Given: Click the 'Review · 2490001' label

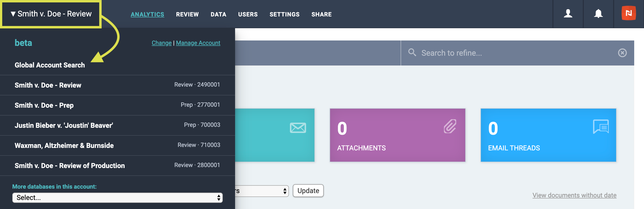Looking at the screenshot, I should click(197, 85).
